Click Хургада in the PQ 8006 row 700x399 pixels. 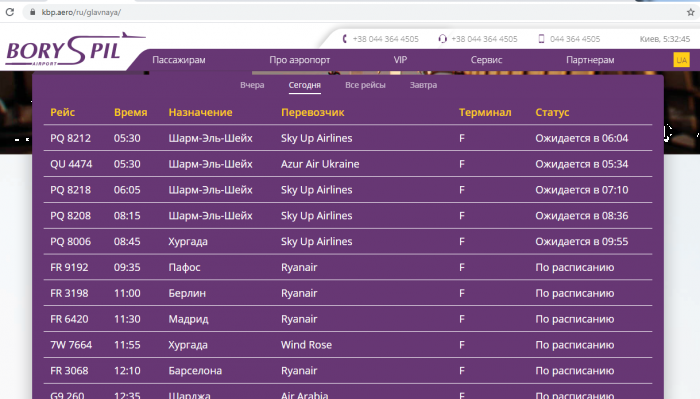coord(188,242)
